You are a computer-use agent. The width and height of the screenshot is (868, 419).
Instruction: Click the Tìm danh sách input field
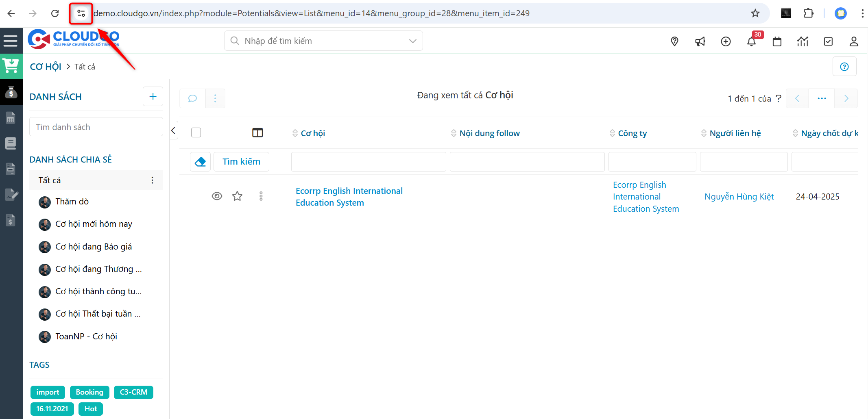coord(96,127)
